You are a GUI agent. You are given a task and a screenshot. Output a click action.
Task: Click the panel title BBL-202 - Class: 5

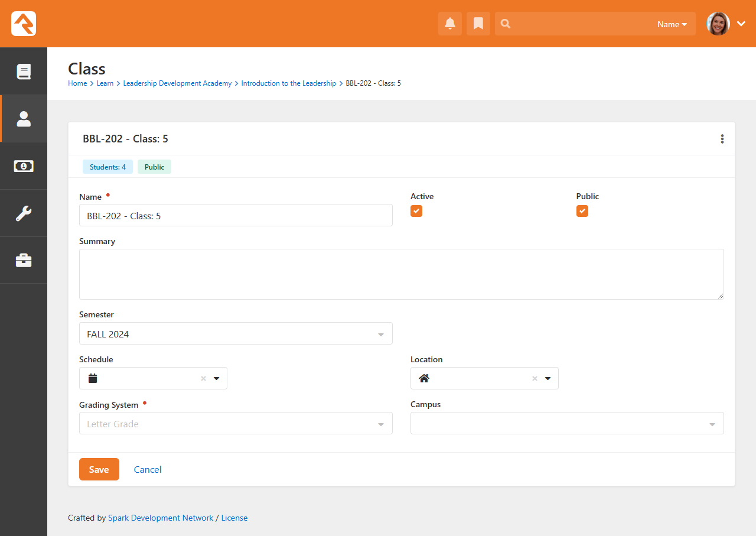point(125,139)
